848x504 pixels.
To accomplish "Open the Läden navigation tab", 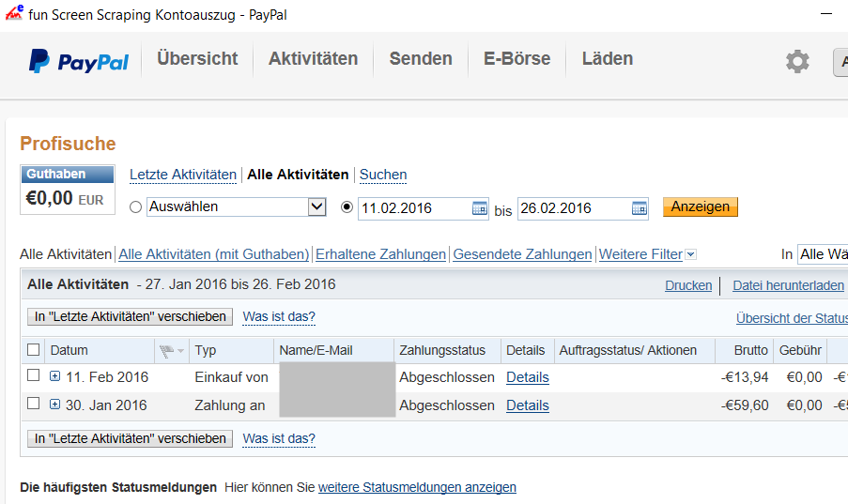I will pos(608,58).
